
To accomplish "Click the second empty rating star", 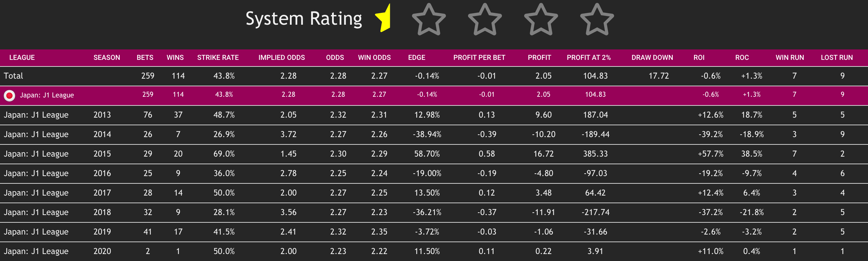I will click(429, 19).
